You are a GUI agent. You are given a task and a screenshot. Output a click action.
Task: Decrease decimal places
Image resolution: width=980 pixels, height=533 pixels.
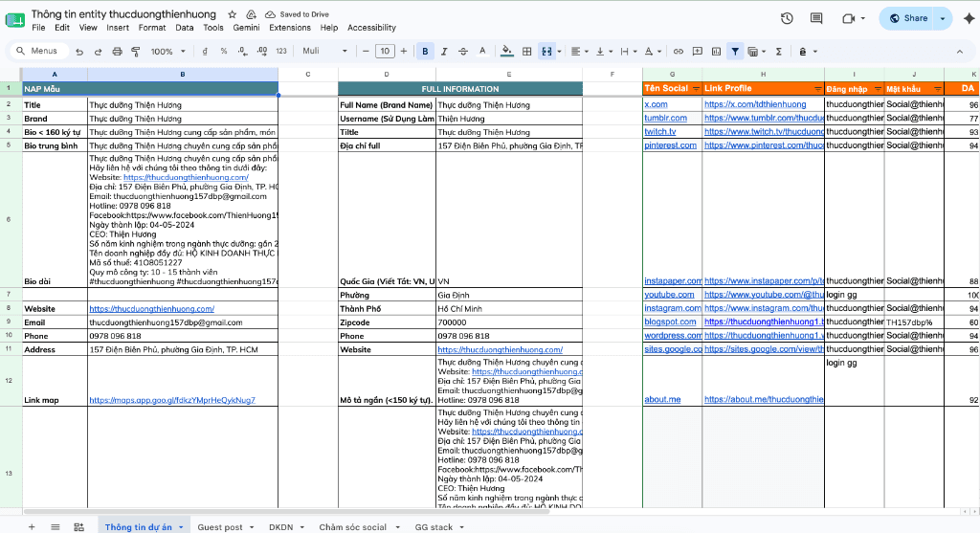242,52
